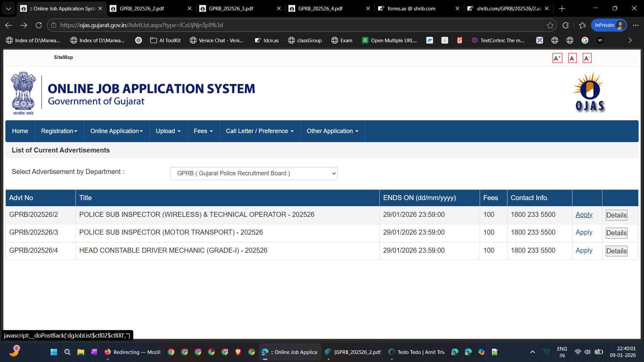Go to the Home menu item
This screenshot has height=362, width=644.
[20, 131]
